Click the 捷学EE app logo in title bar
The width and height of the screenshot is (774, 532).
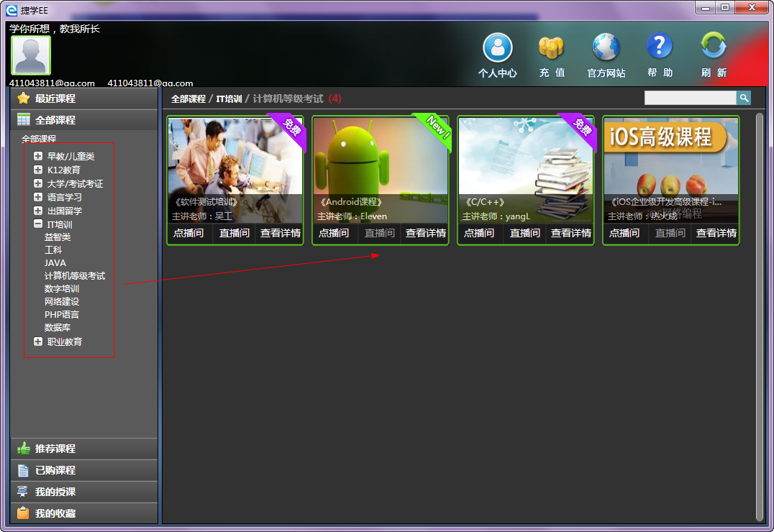[x=12, y=10]
